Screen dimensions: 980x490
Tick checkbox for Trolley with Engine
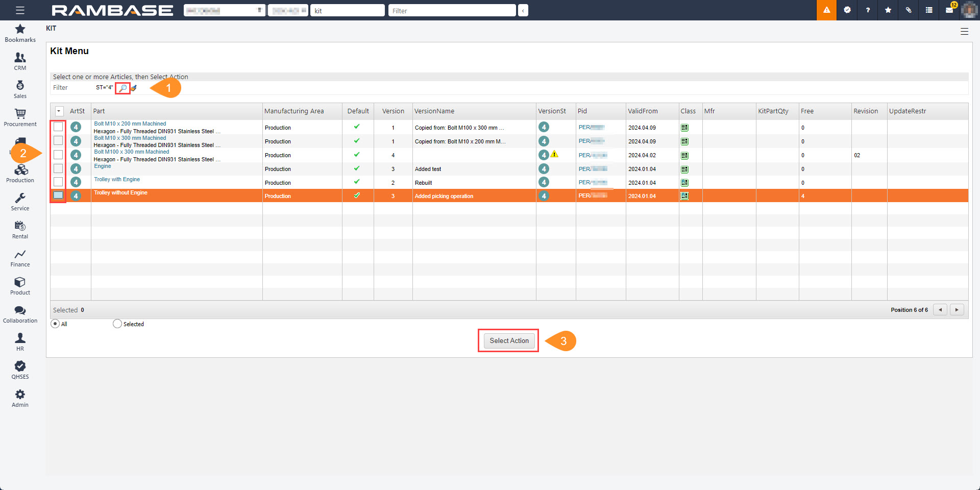58,182
